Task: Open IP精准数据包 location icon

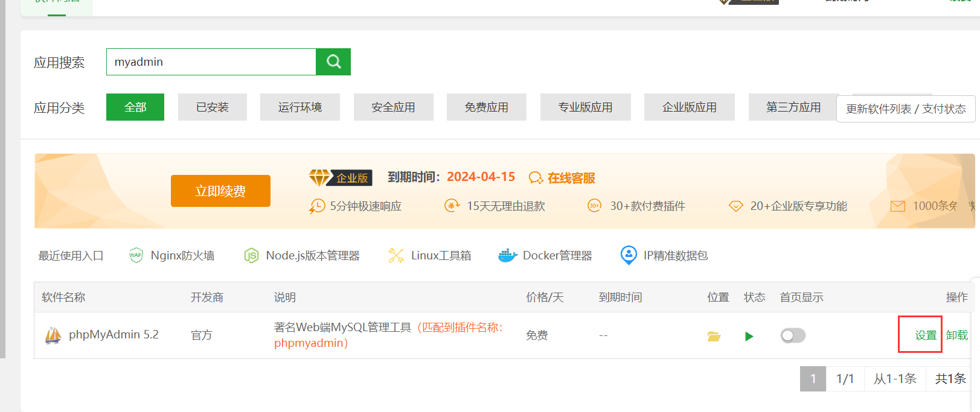Action: [629, 255]
